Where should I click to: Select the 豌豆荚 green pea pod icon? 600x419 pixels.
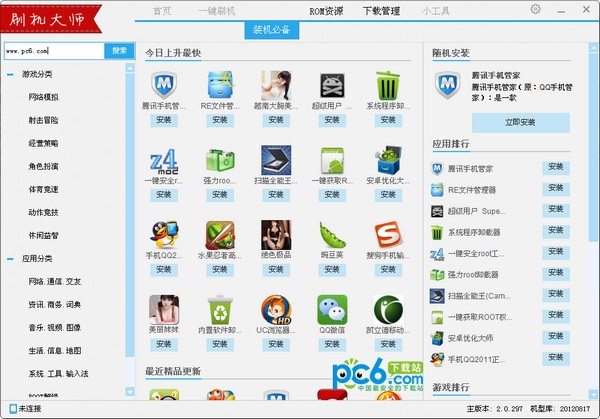332,235
